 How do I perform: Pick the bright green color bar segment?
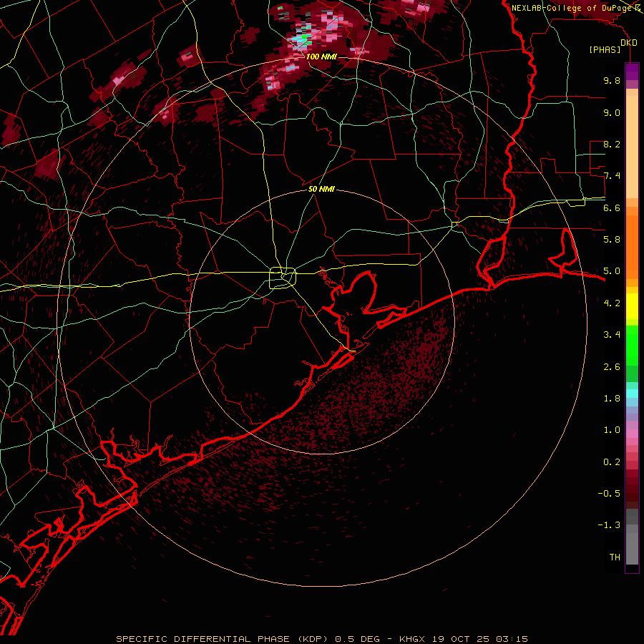[632, 345]
